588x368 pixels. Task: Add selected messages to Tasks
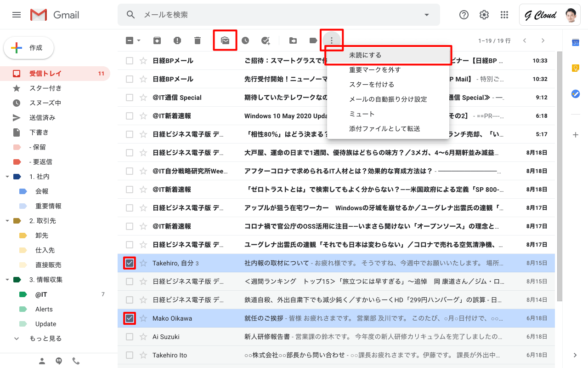coord(266,40)
